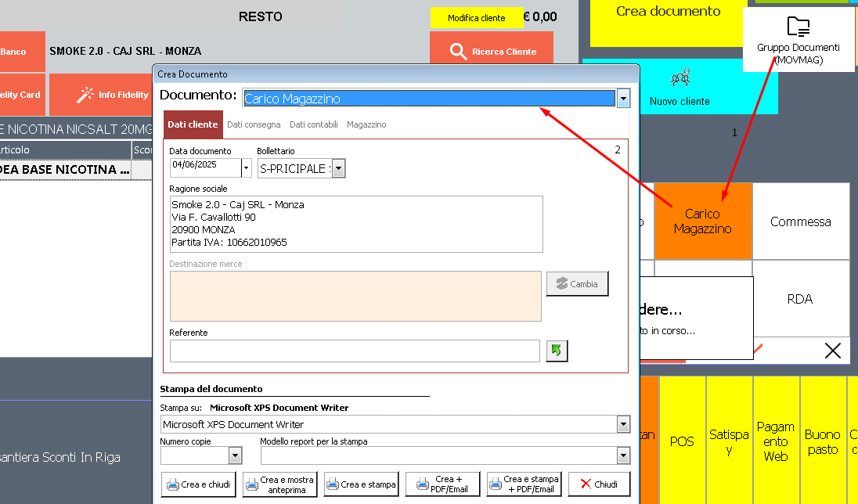This screenshot has width=858, height=504.
Task: Click the Chiudi button
Action: coord(599,484)
